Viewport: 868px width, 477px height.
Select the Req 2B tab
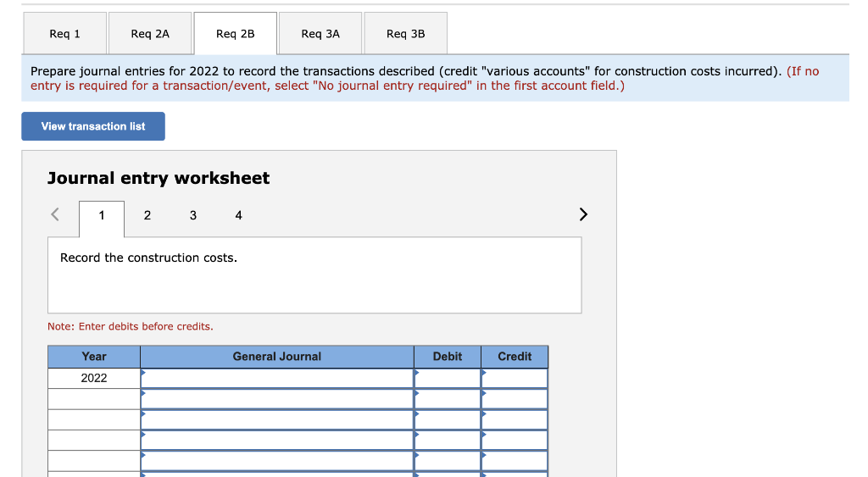tap(236, 34)
